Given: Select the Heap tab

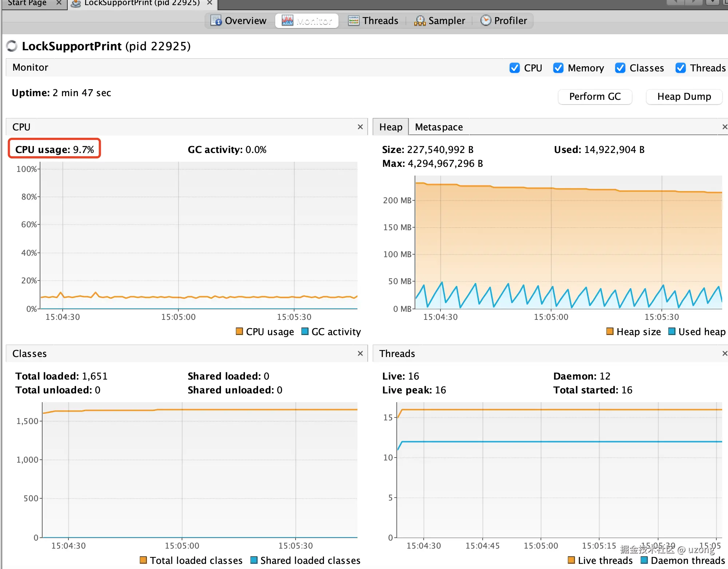Looking at the screenshot, I should click(391, 127).
